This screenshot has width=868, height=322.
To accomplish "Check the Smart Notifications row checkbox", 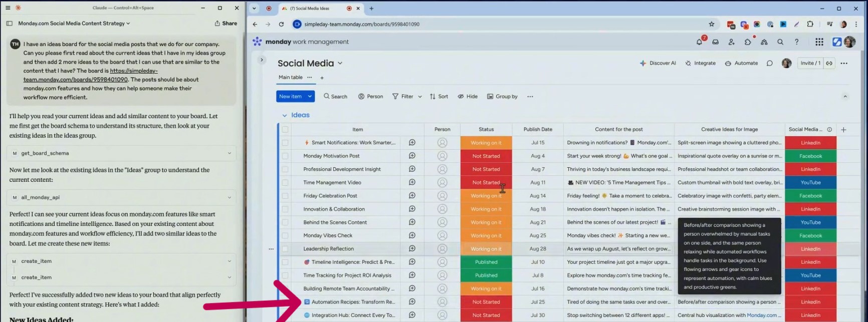I will [x=285, y=143].
